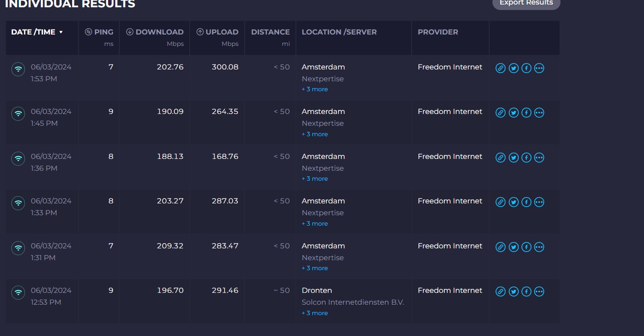Expand '+ 3 more' for 1:36 PM result

tap(315, 179)
